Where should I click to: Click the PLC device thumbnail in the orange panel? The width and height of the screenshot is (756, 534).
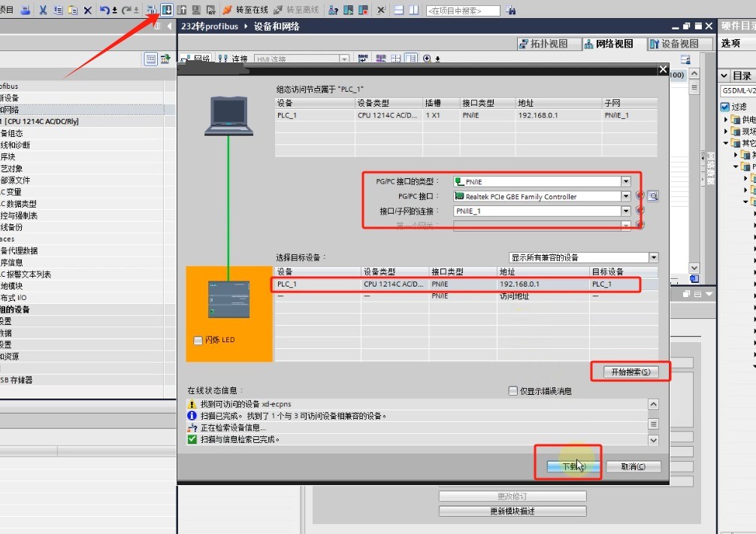coord(228,299)
